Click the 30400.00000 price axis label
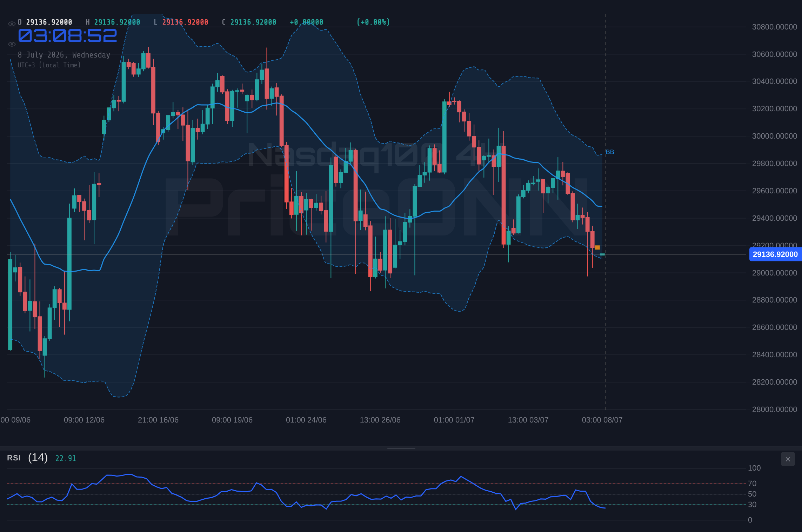The width and height of the screenshot is (802, 532). (774, 81)
